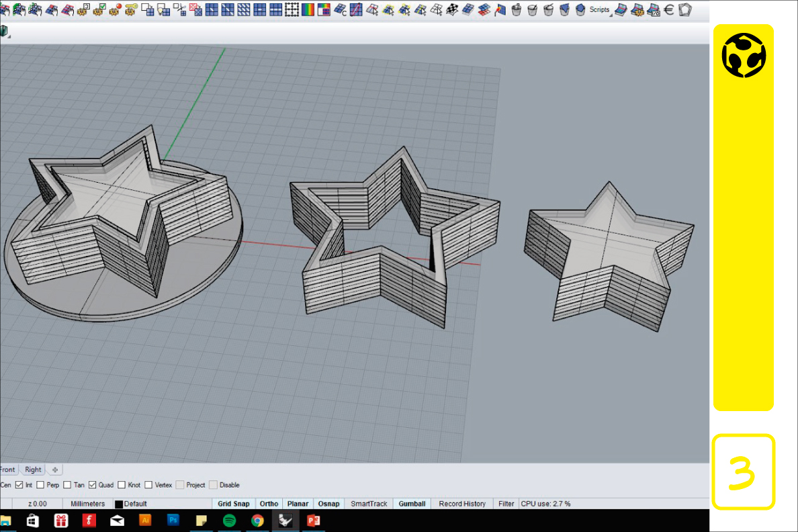Disable the Quad object snap checkbox
Viewport: 798px width, 532px height.
click(x=93, y=485)
